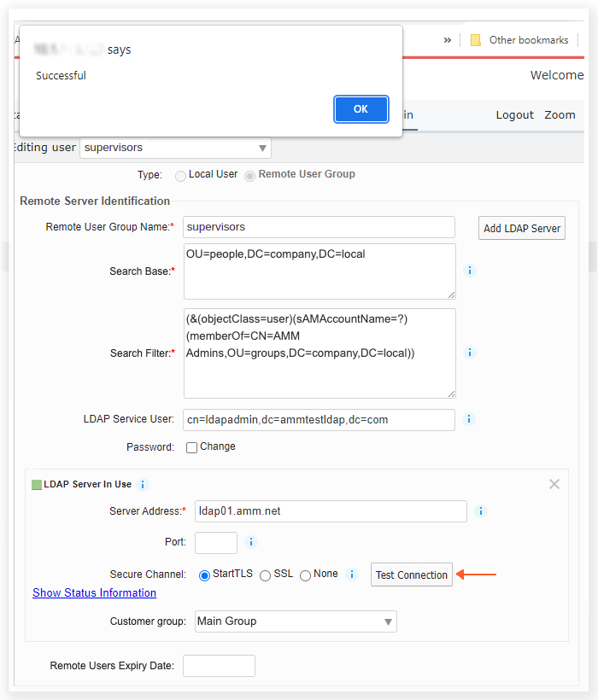Click the Remote User Group Name field
The height and width of the screenshot is (700, 598).
319,227
